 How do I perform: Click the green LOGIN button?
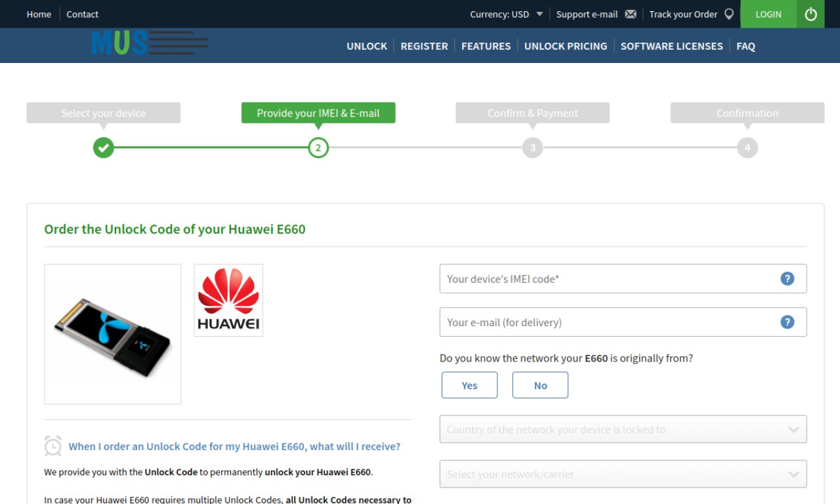[768, 14]
